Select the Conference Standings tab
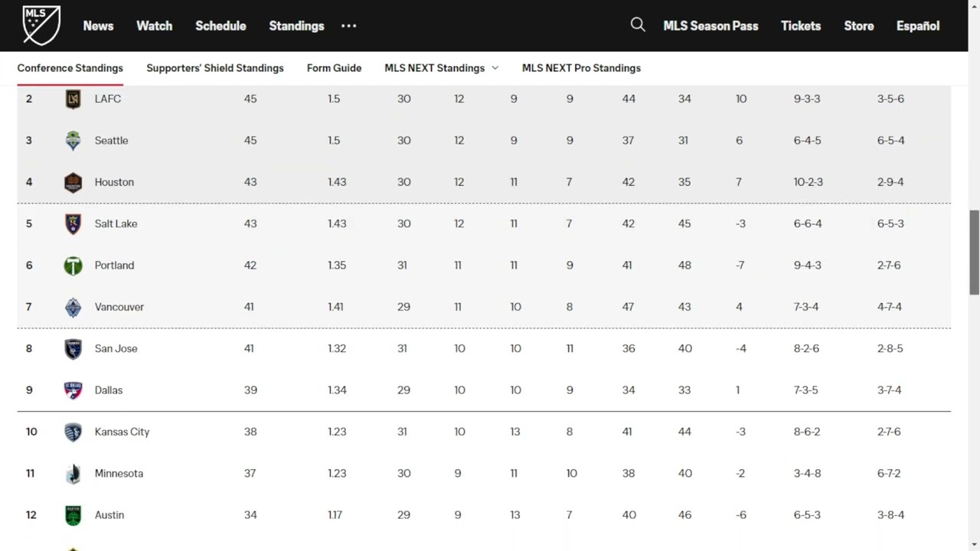The image size is (980, 551). click(x=70, y=68)
